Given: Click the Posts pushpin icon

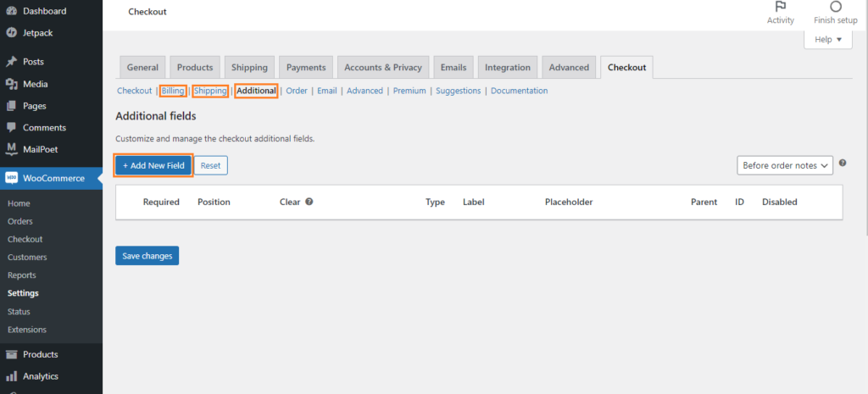Looking at the screenshot, I should point(11,62).
